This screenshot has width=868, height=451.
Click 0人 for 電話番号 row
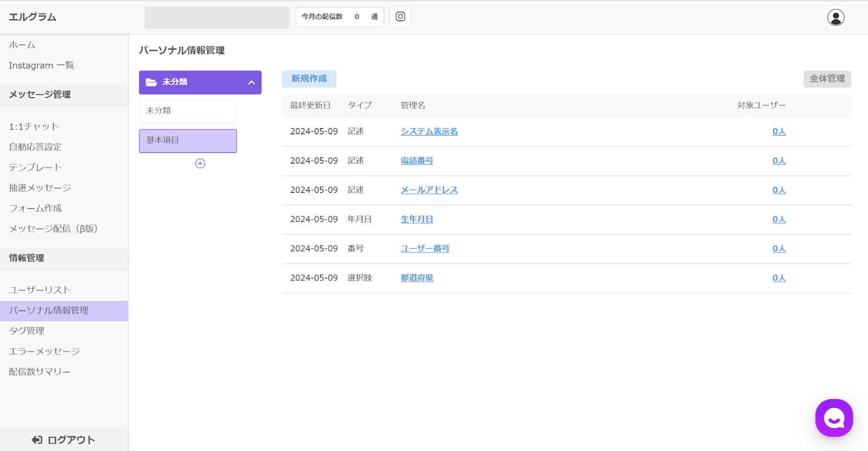pyautogui.click(x=779, y=161)
